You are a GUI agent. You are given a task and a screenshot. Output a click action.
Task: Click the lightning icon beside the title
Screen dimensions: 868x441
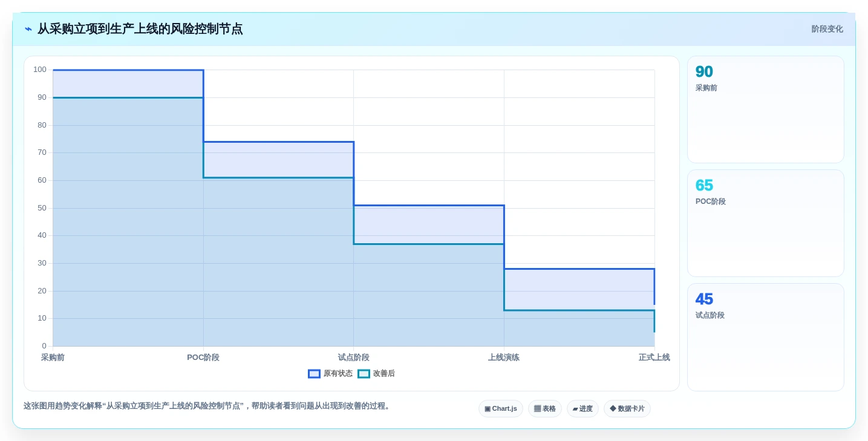[x=28, y=29]
